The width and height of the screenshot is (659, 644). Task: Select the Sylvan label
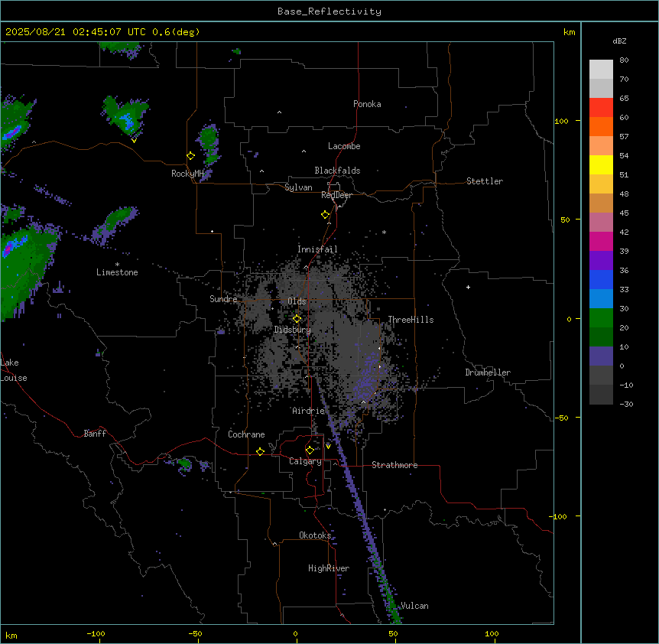click(x=298, y=187)
